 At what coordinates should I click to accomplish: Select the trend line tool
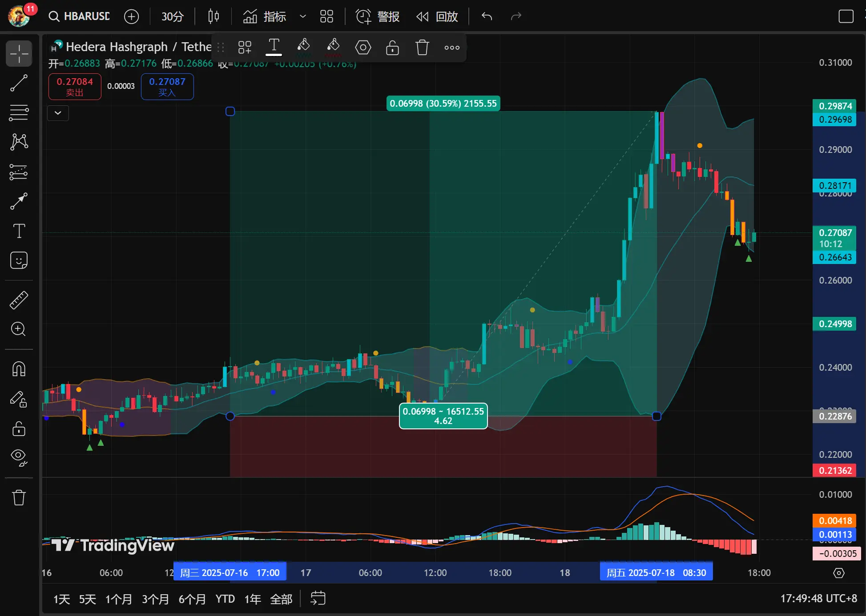(x=19, y=83)
